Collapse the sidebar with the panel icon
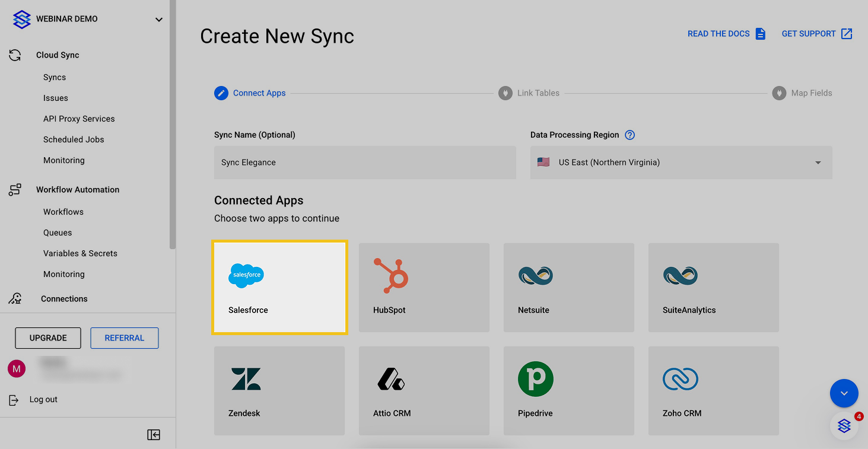 coord(154,435)
